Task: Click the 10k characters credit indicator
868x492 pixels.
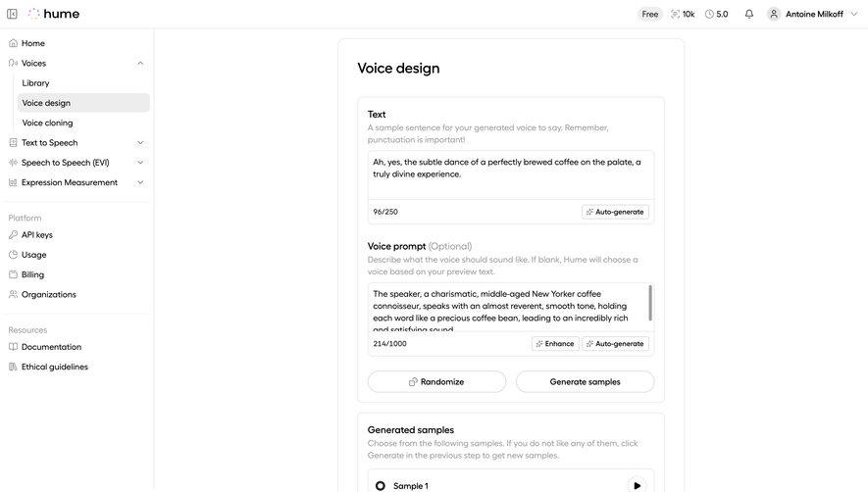Action: (683, 14)
